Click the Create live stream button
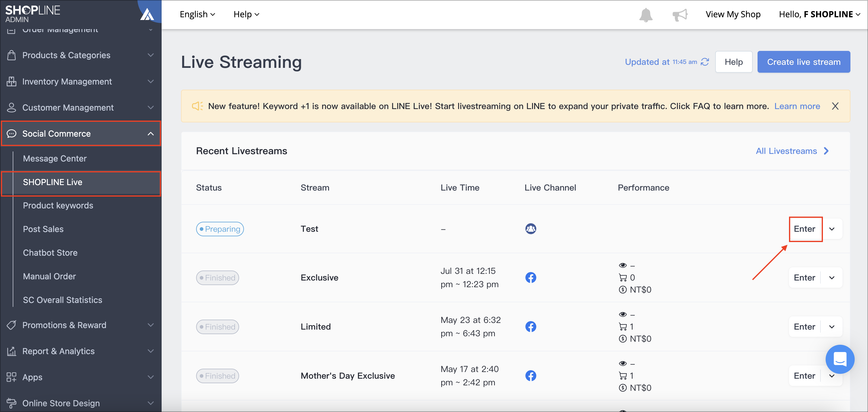 (x=803, y=62)
